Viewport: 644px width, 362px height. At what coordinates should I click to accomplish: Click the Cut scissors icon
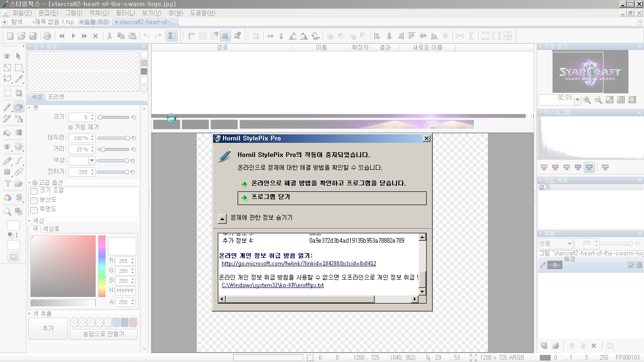[110, 36]
